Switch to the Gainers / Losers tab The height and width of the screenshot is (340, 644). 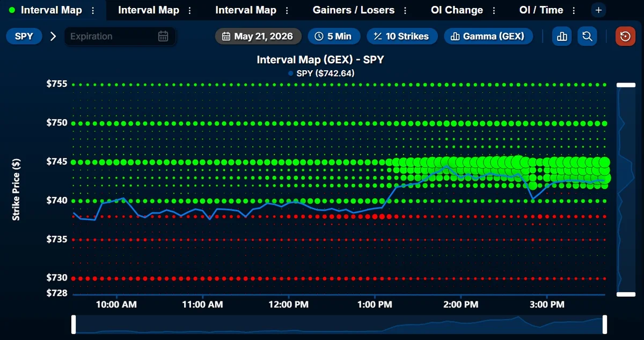(x=354, y=10)
